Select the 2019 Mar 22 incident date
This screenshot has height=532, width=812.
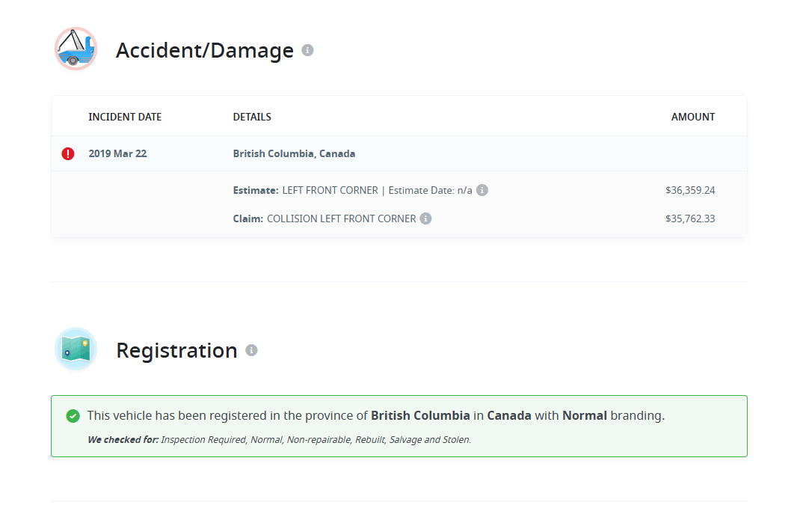(117, 154)
